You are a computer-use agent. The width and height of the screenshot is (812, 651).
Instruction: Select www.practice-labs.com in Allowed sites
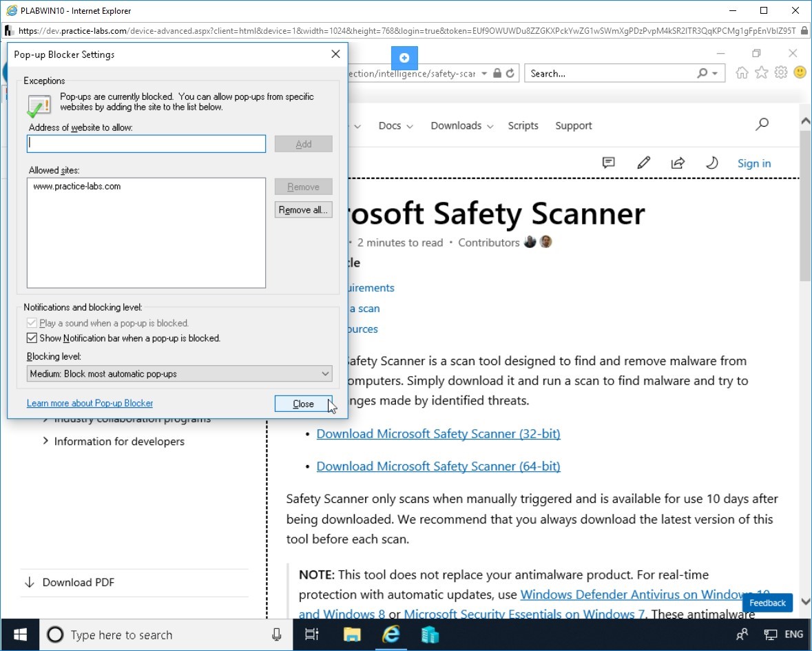[x=76, y=187]
